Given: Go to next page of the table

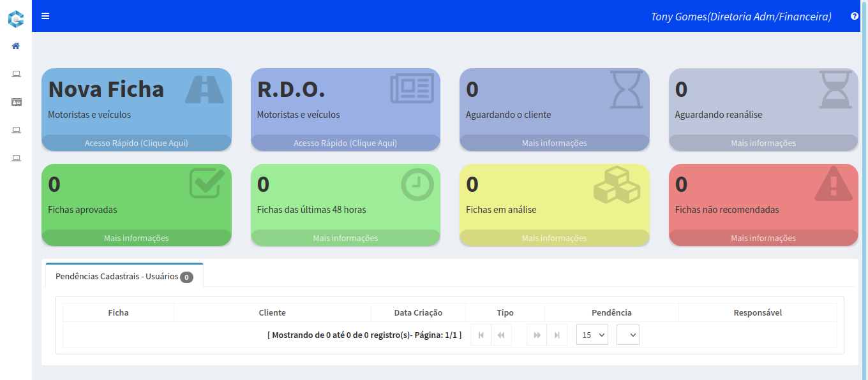Looking at the screenshot, I should (x=537, y=335).
